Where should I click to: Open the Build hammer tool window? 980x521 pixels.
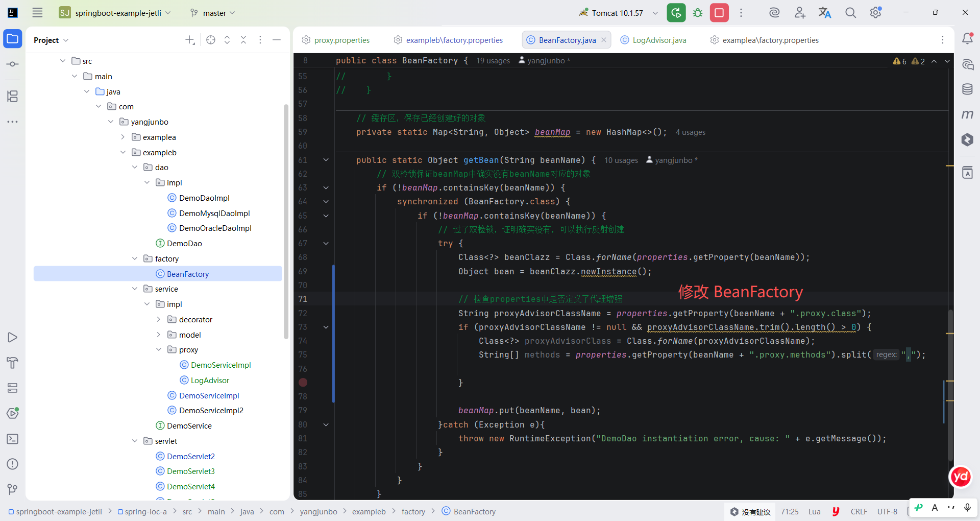coord(13,363)
